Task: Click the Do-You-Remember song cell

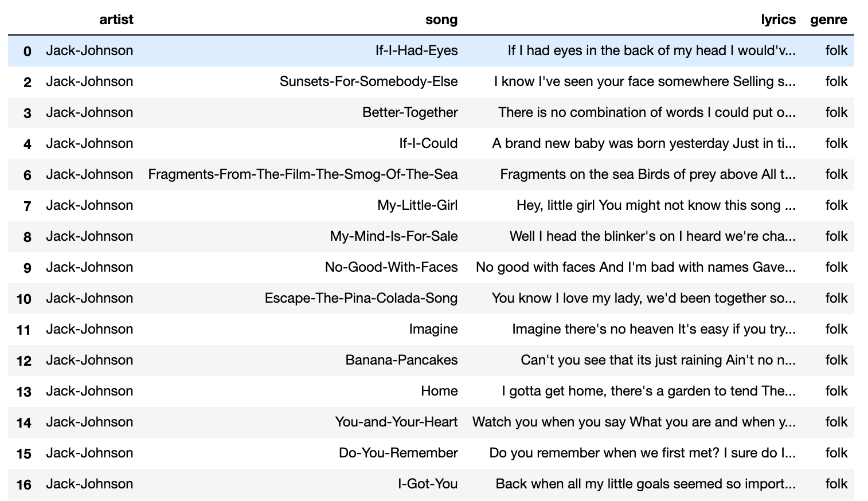Action: point(398,453)
